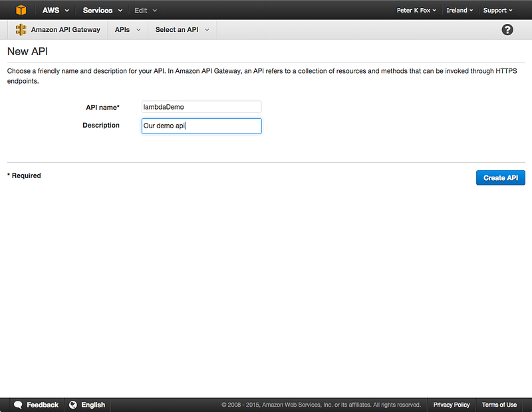Click the copyright notice text
This screenshot has height=412, width=532.
pyautogui.click(x=321, y=405)
